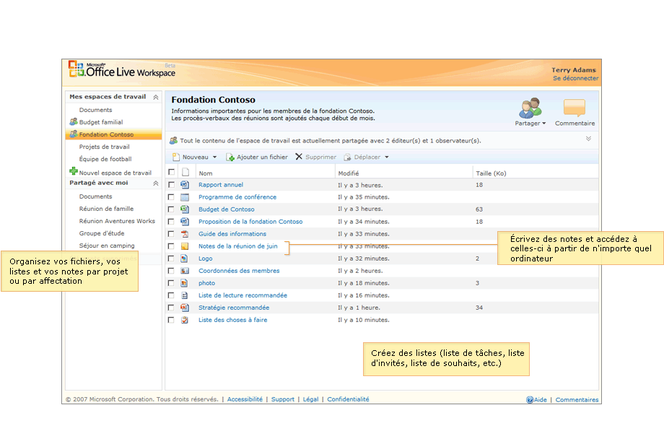This screenshot has width=664, height=443.
Task: Click the Stratégie recommandée file icon
Action: pos(185,308)
